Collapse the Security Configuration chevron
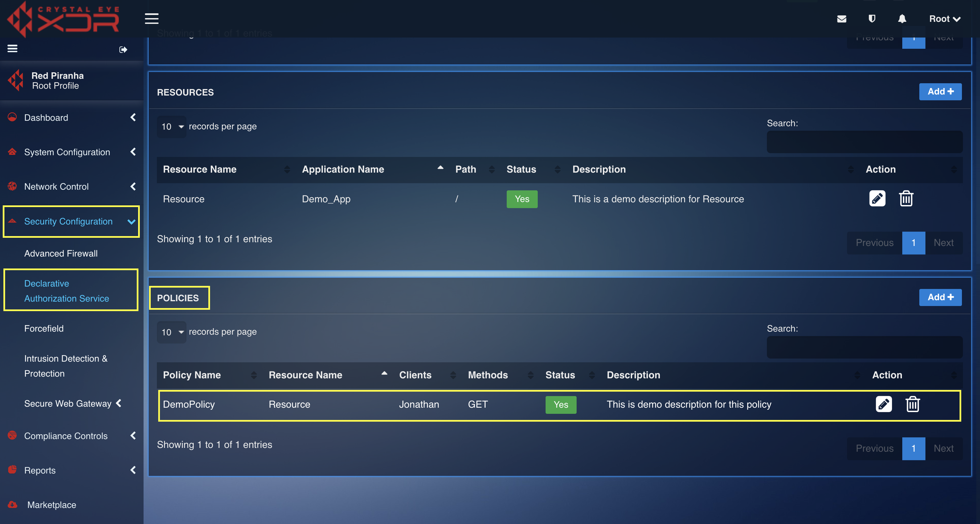The image size is (980, 524). (132, 221)
